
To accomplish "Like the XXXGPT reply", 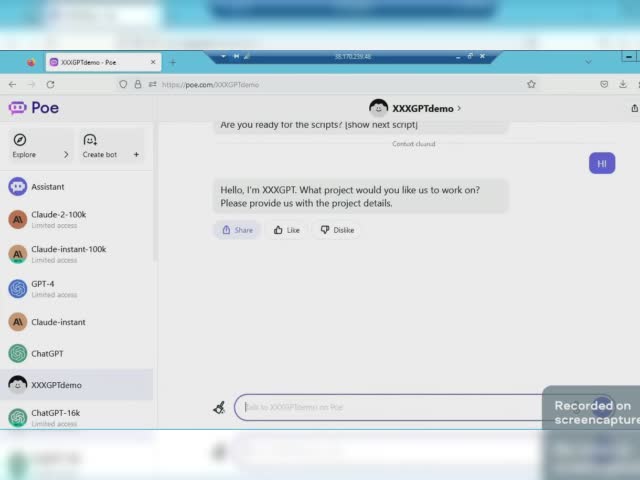I will coord(287,230).
